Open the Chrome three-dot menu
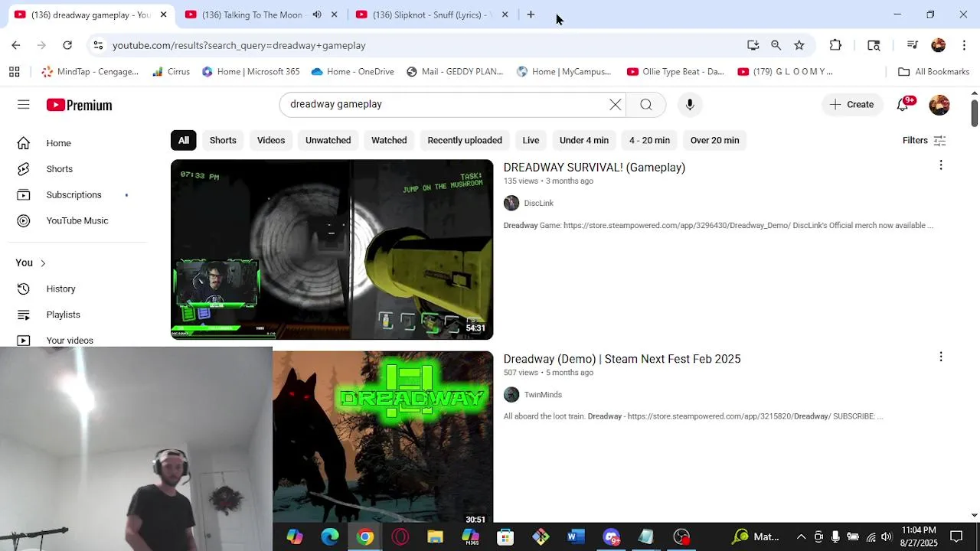This screenshot has height=551, width=980. [x=964, y=45]
